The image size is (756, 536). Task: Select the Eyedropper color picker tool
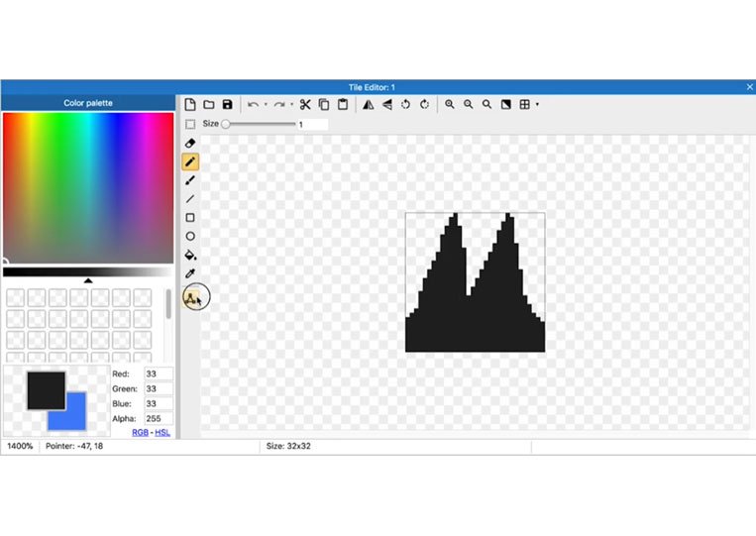point(190,273)
